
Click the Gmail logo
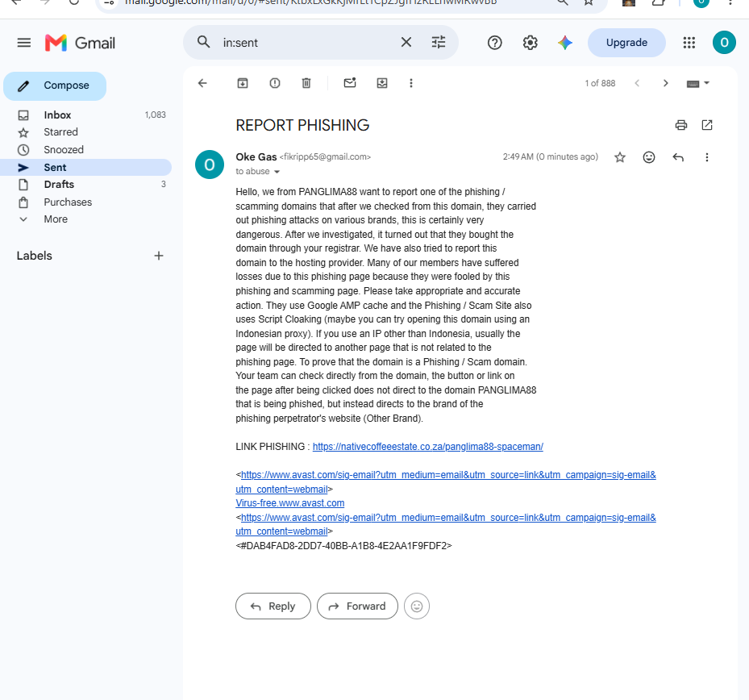(81, 43)
